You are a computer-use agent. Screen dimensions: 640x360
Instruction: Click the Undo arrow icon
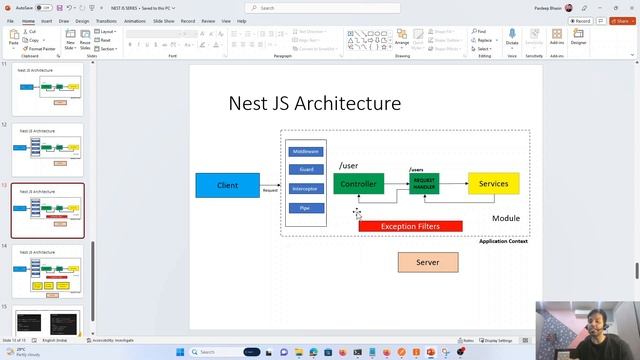point(69,8)
